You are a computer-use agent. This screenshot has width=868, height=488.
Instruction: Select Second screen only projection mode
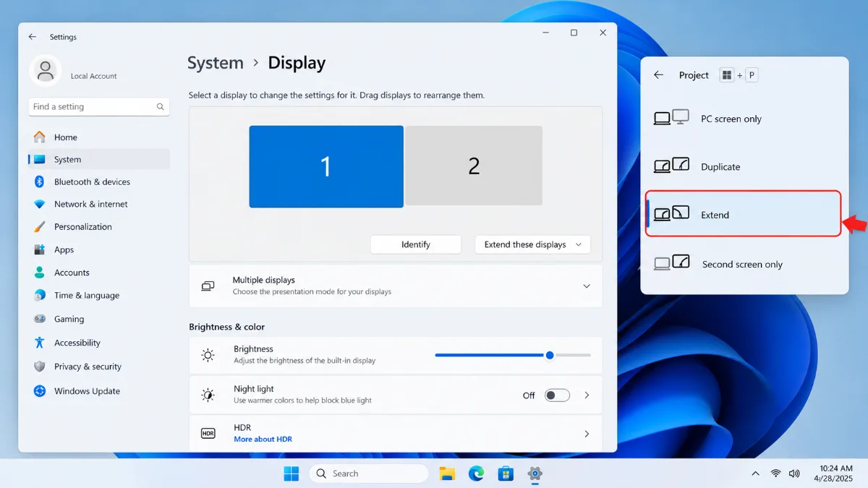744,264
